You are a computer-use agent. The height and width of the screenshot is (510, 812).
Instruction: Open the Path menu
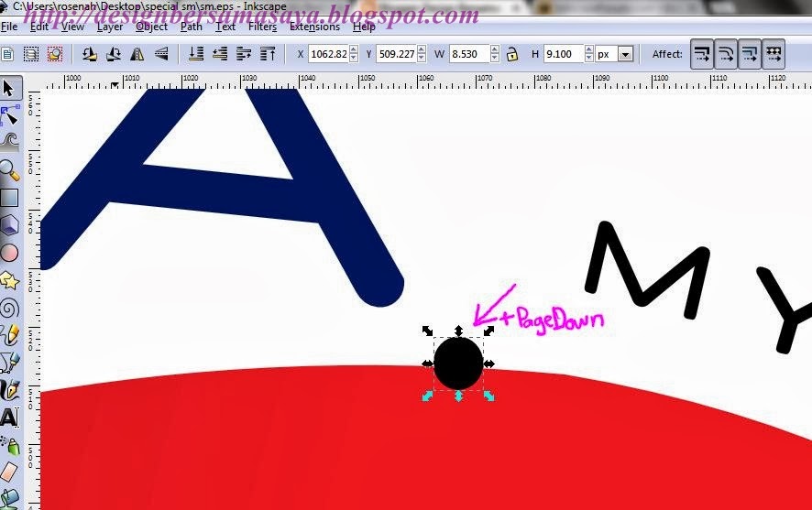[192, 27]
